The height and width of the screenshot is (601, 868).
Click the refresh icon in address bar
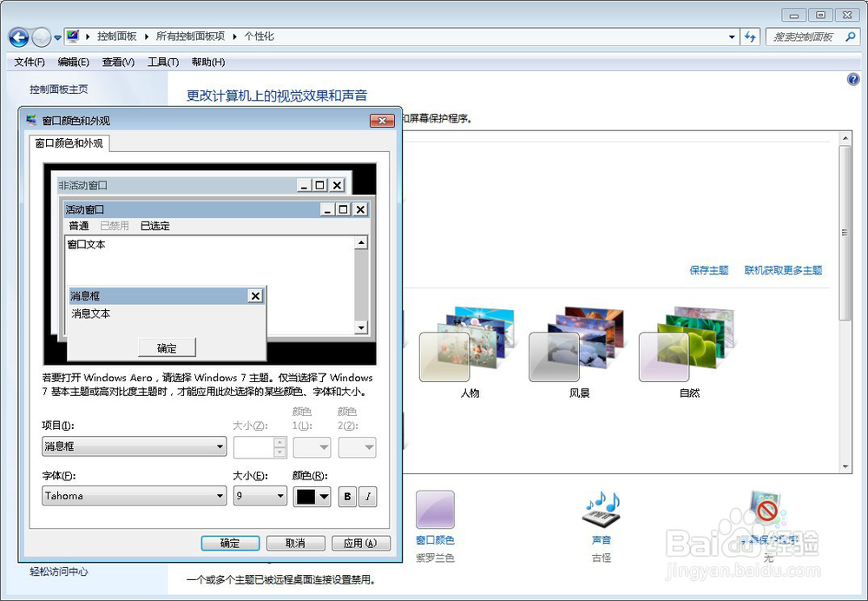pos(748,36)
